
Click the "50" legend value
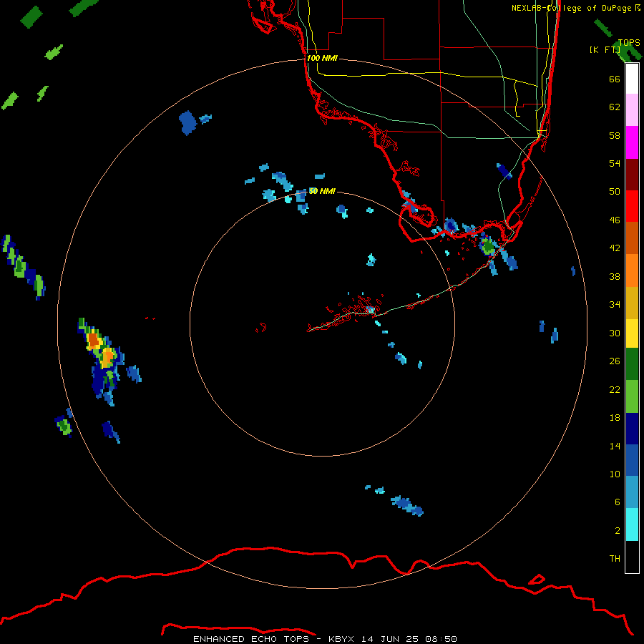click(x=615, y=192)
